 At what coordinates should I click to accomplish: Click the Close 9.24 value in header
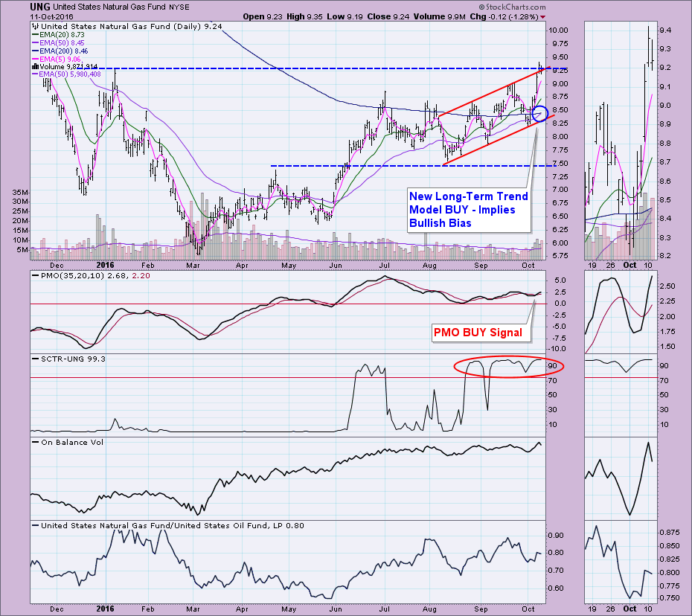point(388,17)
